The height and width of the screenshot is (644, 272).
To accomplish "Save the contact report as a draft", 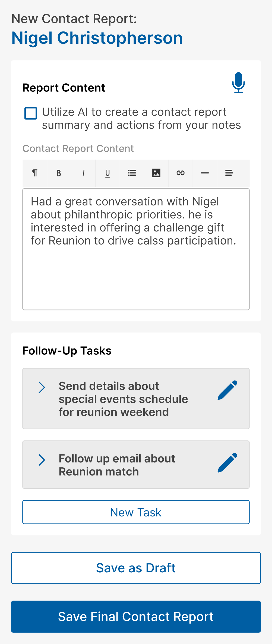I will pyautogui.click(x=136, y=568).
